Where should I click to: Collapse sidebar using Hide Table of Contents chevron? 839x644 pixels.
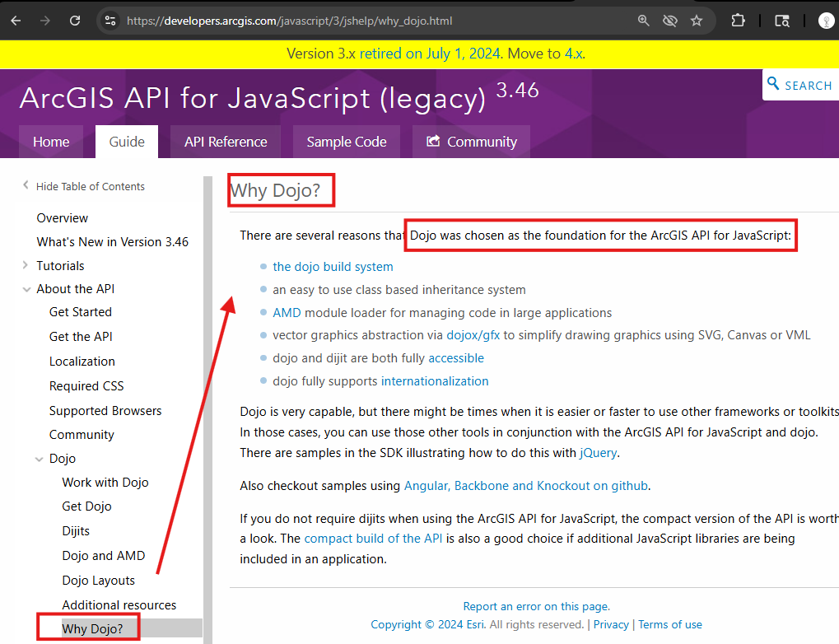click(x=26, y=185)
